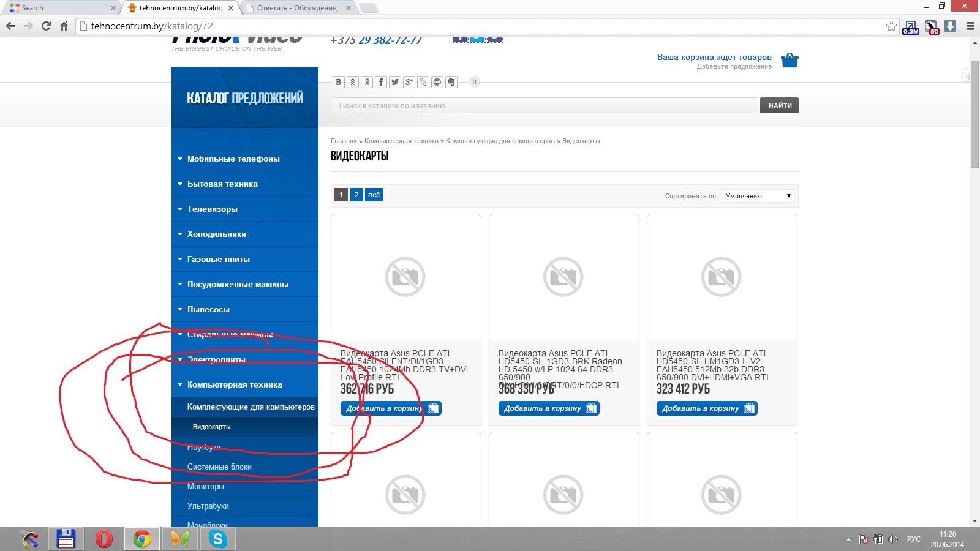
Task: Switch to the Ответить - Обсуждение tab
Action: click(297, 8)
